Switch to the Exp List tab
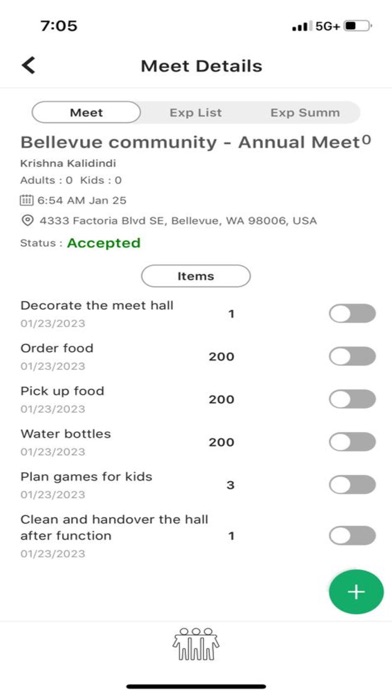Viewport: 392px width, 696px height. tap(195, 113)
